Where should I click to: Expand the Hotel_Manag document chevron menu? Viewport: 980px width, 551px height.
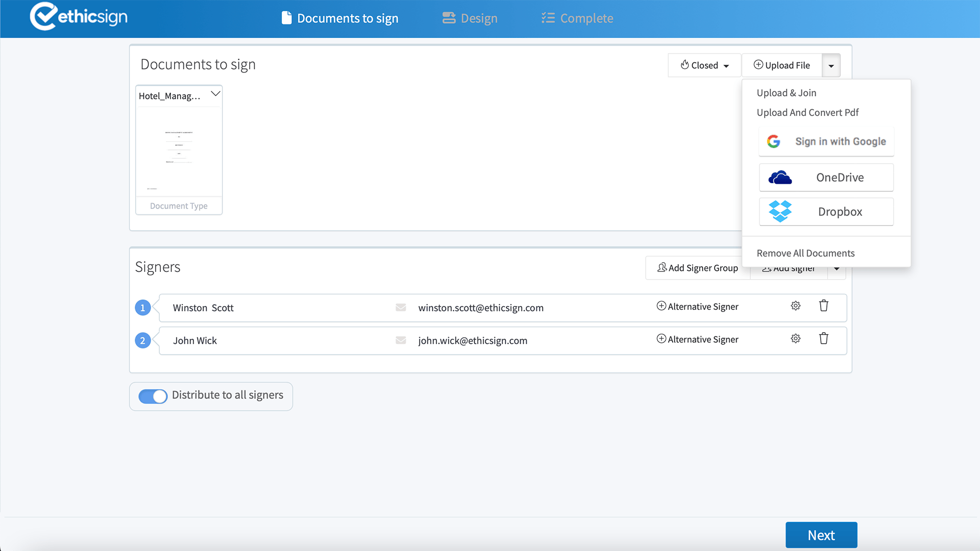coord(215,94)
